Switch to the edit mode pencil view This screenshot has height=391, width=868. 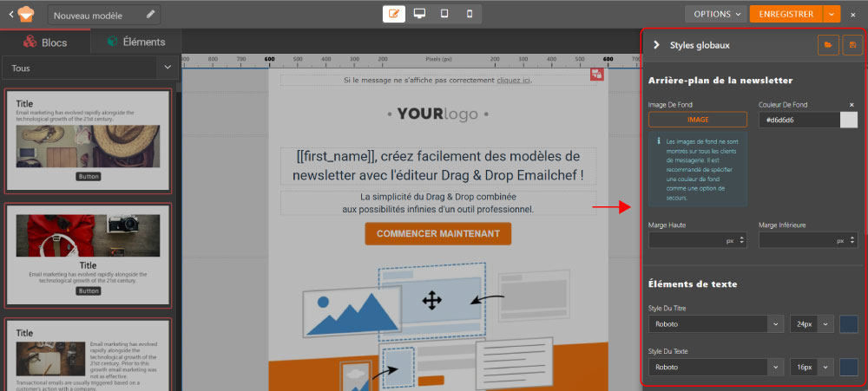(x=394, y=14)
